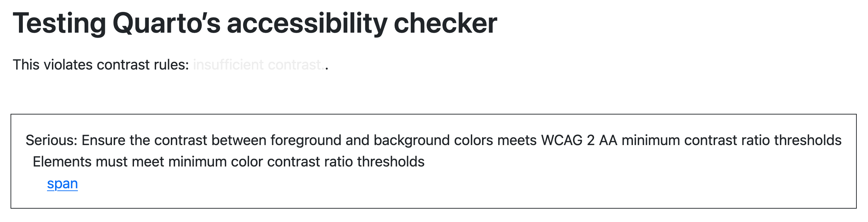
Task: Click the word "violates" in the paragraph
Action: (68, 65)
